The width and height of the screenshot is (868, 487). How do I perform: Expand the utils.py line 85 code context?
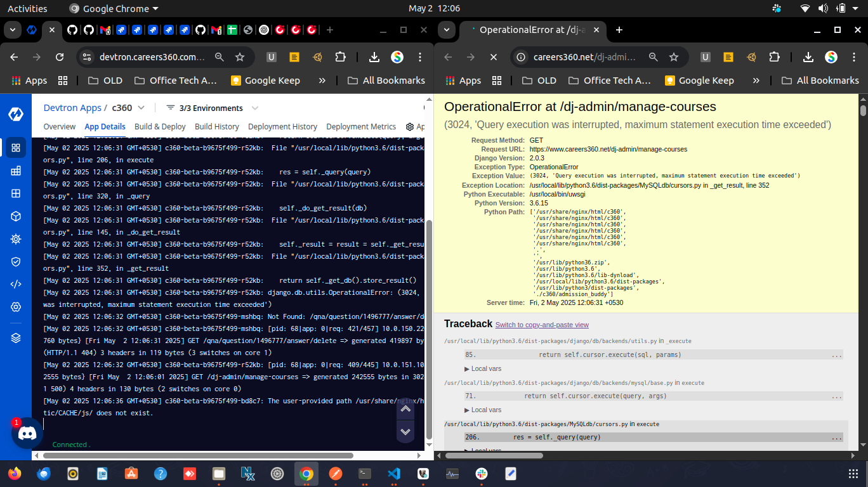click(654, 354)
